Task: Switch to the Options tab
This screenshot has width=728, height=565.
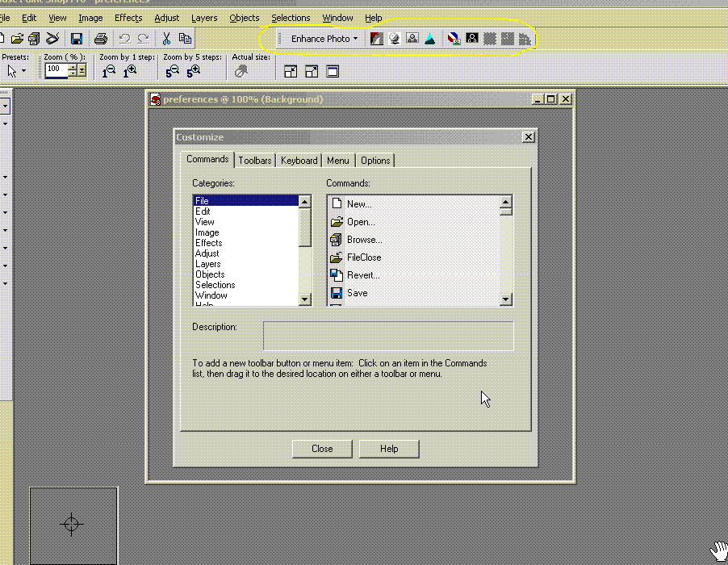Action: 375,160
